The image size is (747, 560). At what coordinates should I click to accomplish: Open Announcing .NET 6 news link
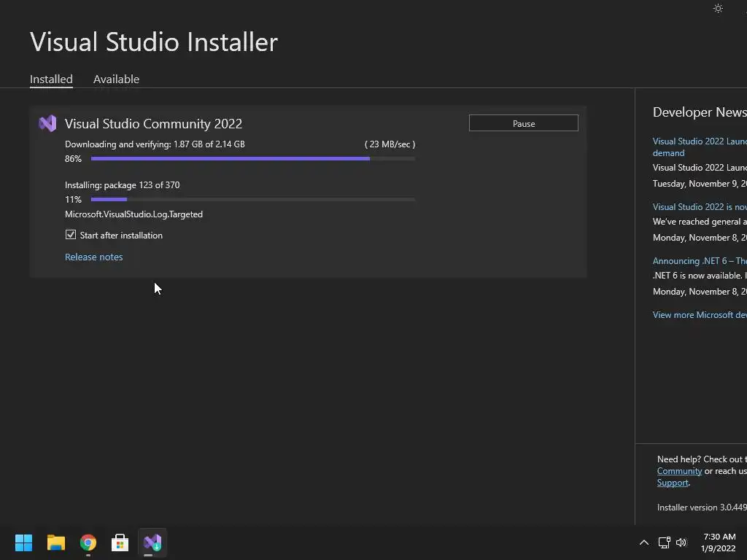point(700,261)
